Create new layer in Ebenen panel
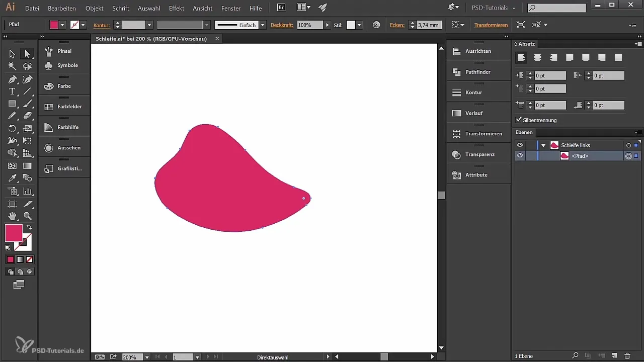This screenshot has height=362, width=644. click(614, 356)
